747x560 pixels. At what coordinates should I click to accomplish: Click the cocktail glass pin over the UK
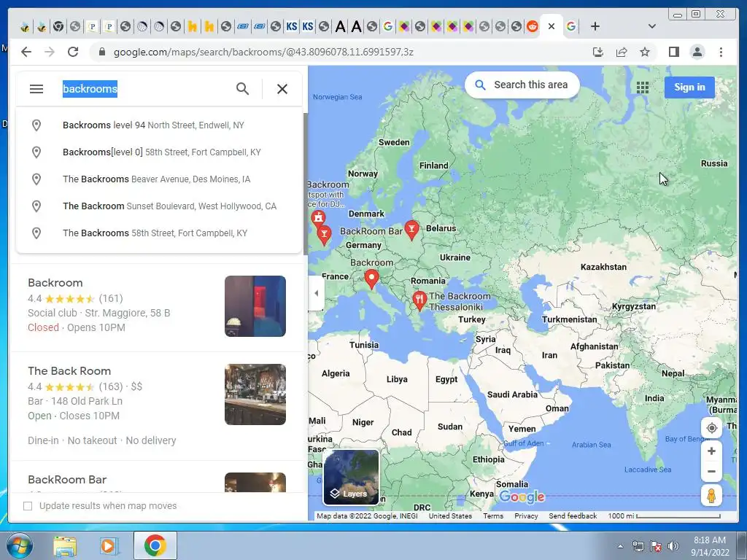point(324,235)
